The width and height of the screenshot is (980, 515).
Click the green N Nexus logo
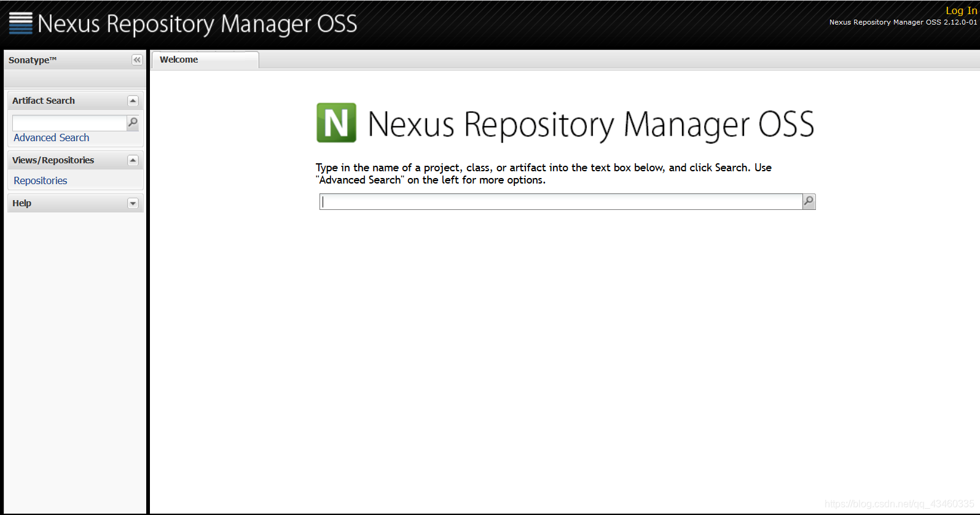(x=336, y=123)
